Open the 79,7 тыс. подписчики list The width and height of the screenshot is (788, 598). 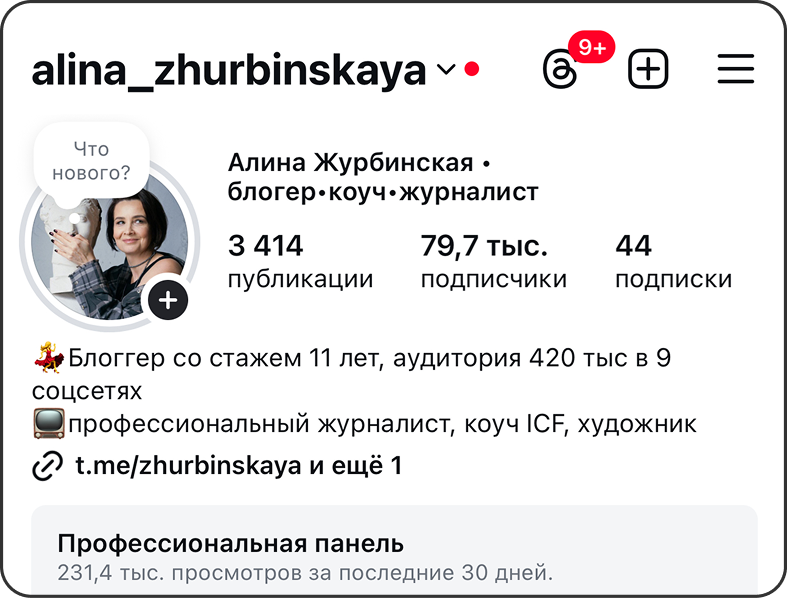(x=494, y=260)
